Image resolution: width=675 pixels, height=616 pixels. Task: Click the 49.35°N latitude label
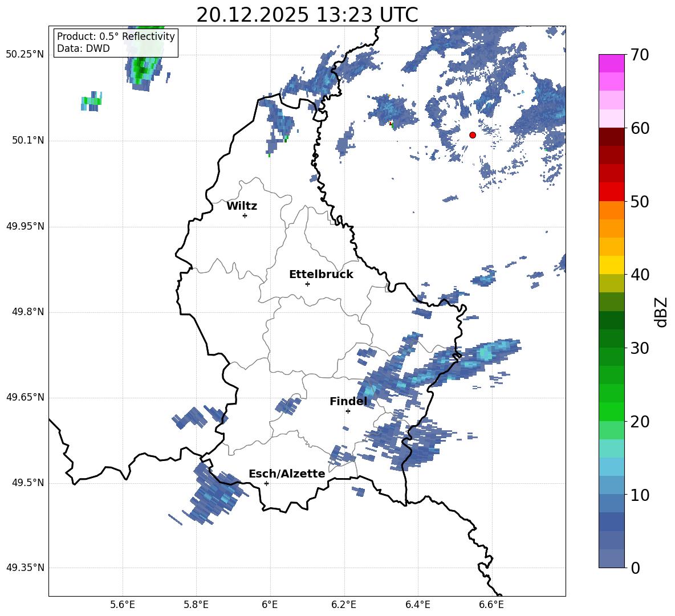[25, 568]
